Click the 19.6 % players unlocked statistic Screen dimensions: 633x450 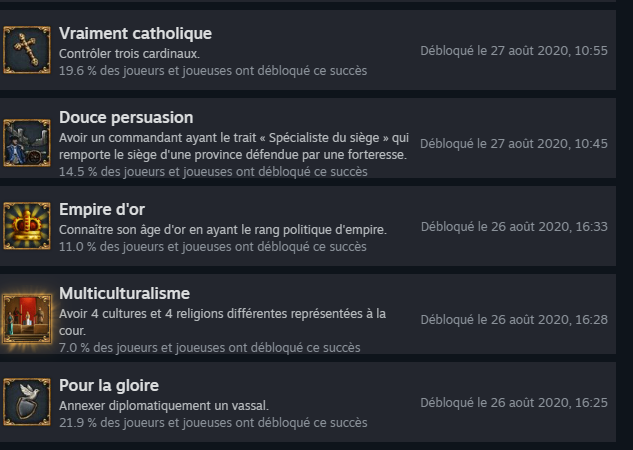(x=212, y=70)
